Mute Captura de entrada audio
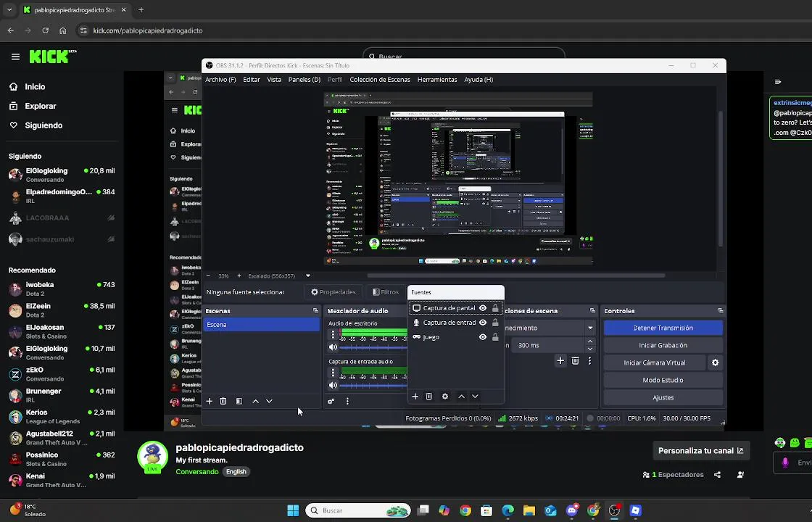This screenshot has height=522, width=812. 333,385
